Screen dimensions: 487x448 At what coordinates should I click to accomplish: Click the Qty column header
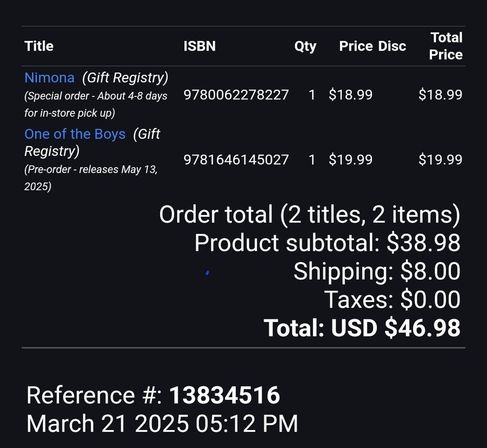[x=305, y=47]
